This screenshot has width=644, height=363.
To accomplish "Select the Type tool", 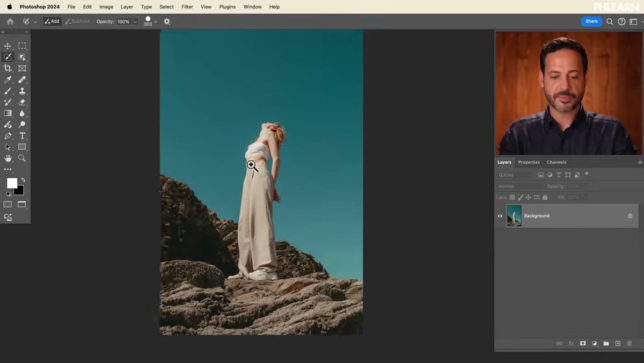I will (22, 136).
